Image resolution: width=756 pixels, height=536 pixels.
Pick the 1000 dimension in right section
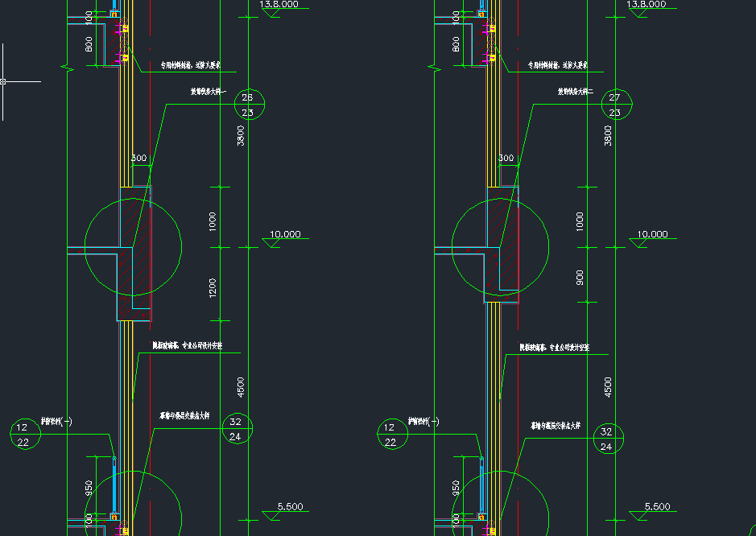coord(580,221)
